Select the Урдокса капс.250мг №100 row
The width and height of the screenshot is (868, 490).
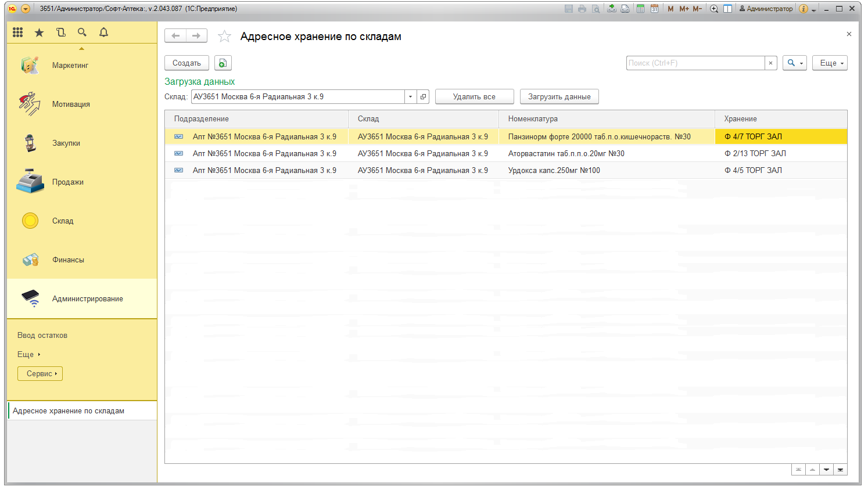point(554,171)
